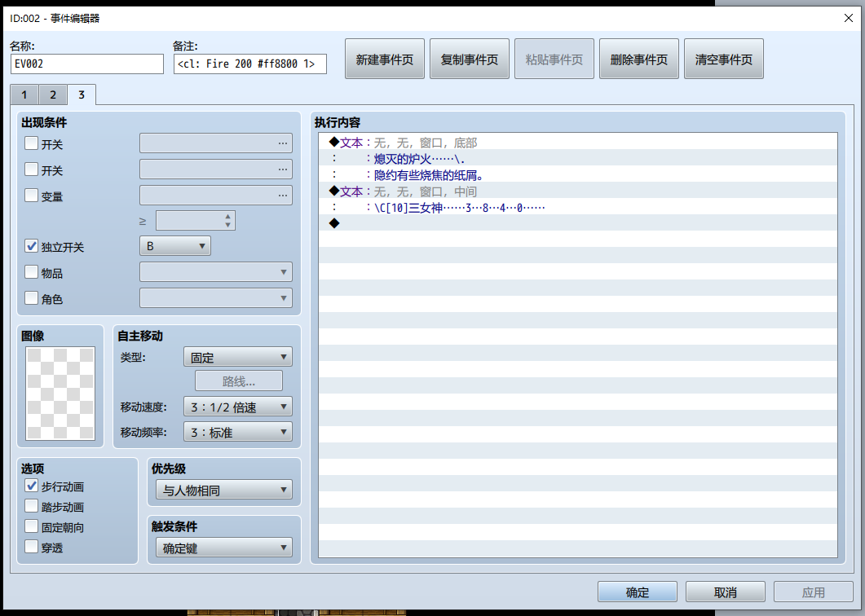Check the 踏步动画 stepping animation option
Image resolution: width=865 pixels, height=616 pixels.
click(x=32, y=506)
